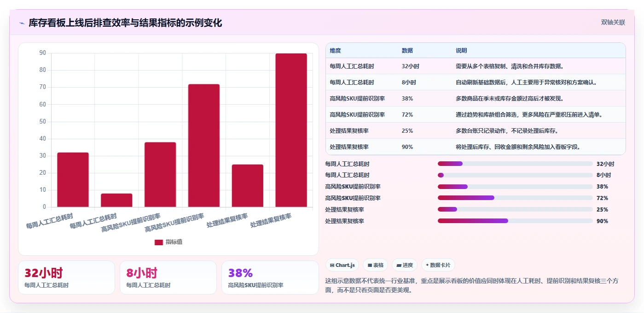This screenshot has height=313, width=644.
Task: Click 处理结果复核率 in the table's 90% row
Action: click(x=349, y=147)
